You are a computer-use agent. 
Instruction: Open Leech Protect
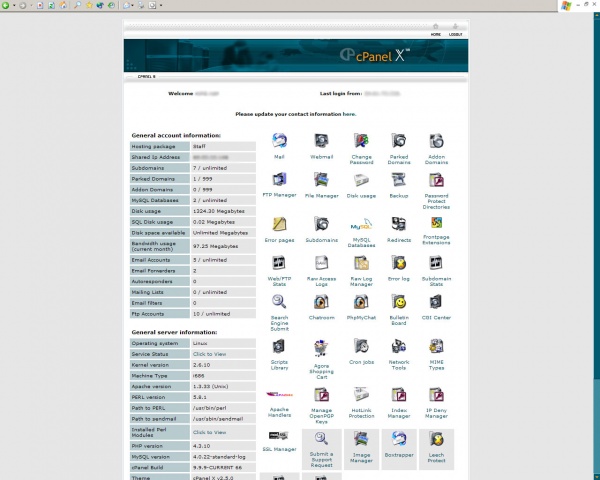(x=436, y=447)
